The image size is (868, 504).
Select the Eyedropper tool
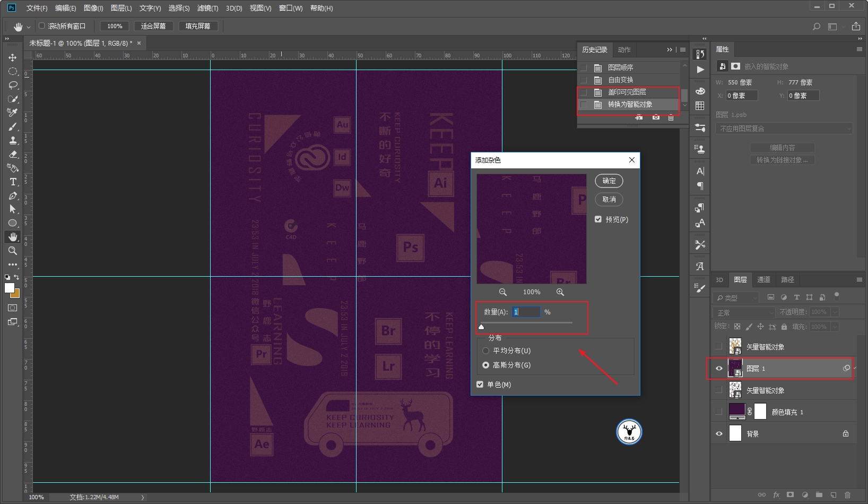point(13,113)
